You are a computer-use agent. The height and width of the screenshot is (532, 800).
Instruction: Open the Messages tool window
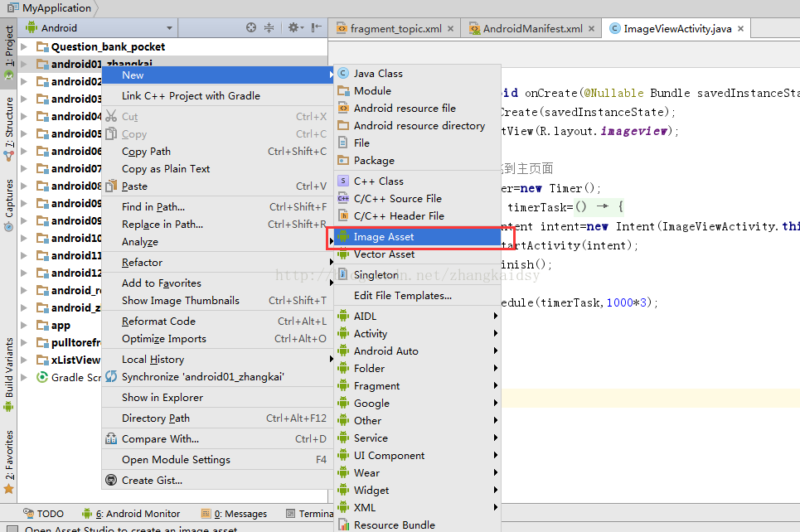[x=234, y=514]
